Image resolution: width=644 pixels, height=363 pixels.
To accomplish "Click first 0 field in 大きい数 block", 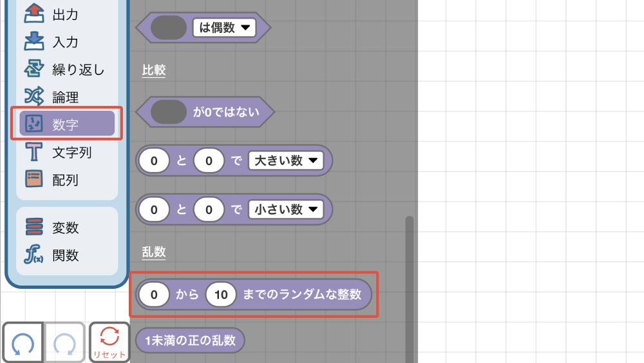I will (154, 161).
